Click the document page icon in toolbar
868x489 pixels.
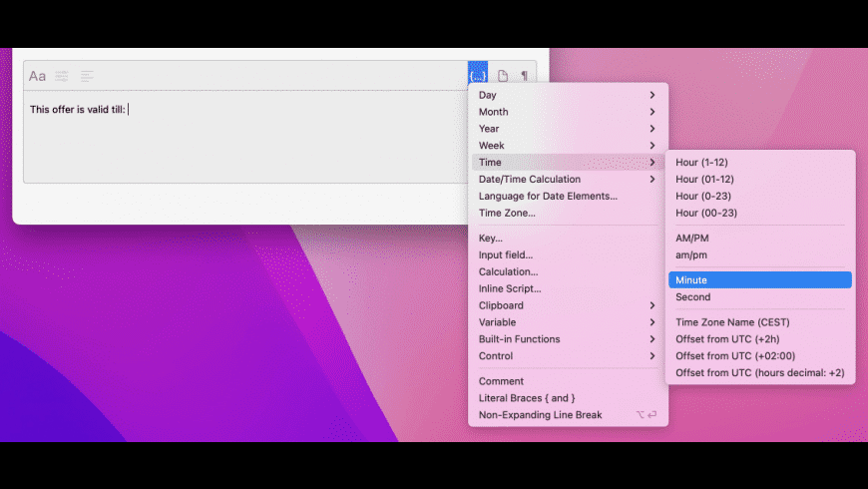tap(503, 76)
